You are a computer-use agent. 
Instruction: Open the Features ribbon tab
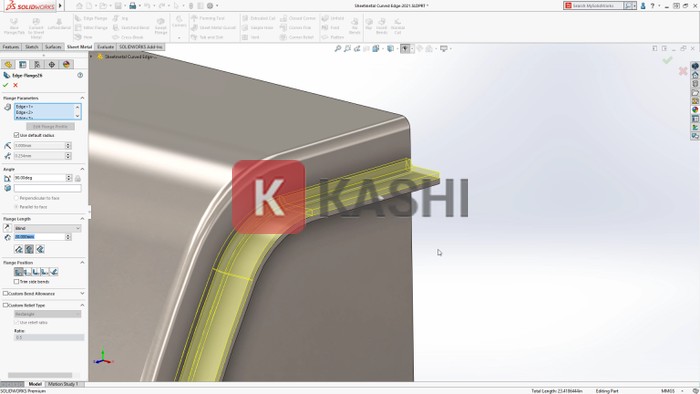point(11,47)
